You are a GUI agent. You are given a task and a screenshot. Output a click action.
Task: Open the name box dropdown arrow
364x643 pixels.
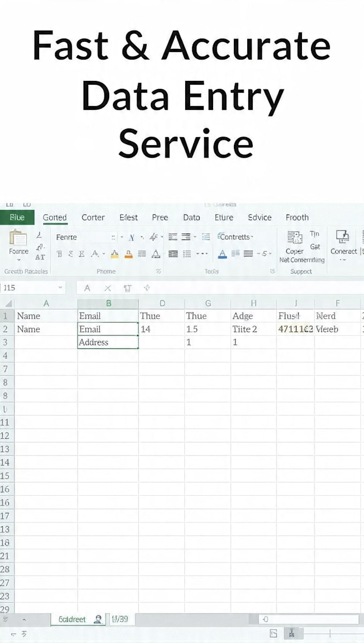(x=60, y=288)
